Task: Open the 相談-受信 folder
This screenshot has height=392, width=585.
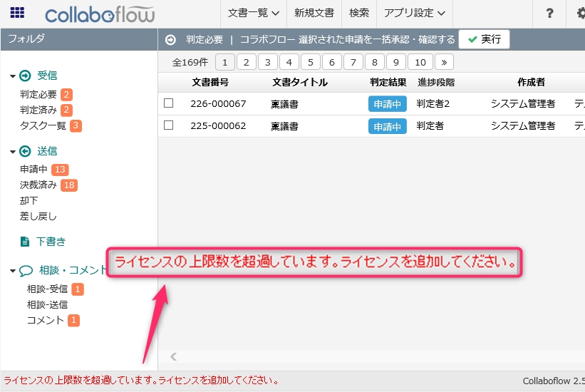Action: click(47, 289)
